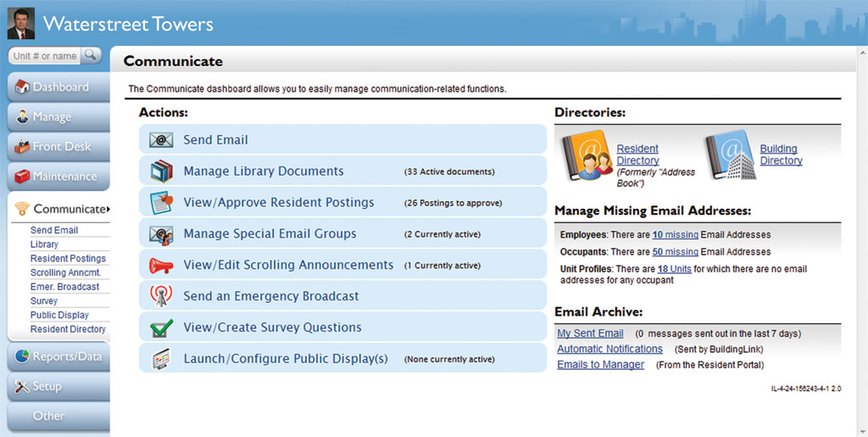The image size is (868, 437).
Task: Open My Sent Email archive
Action: (590, 333)
